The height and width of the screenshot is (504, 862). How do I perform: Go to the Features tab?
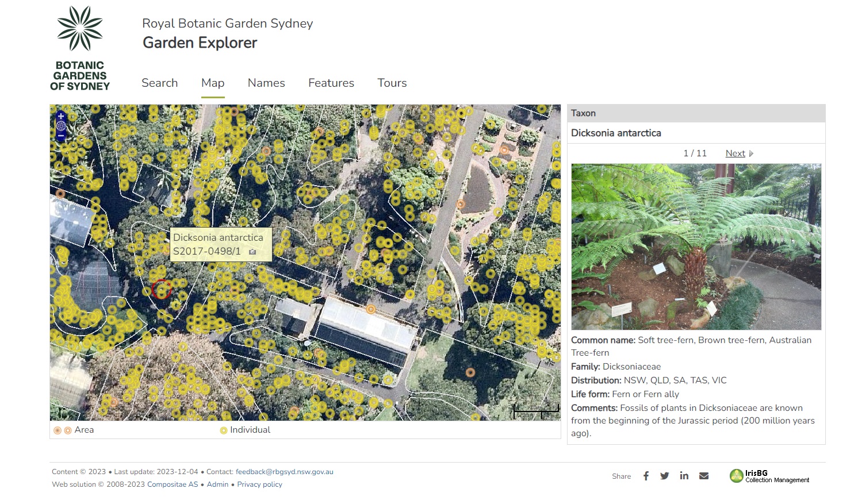click(x=331, y=83)
